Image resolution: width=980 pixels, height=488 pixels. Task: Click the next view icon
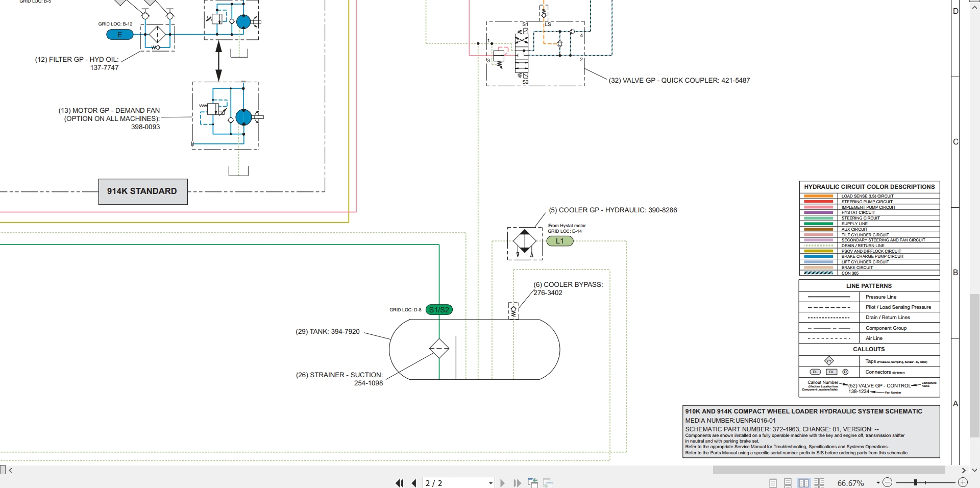pos(548,483)
